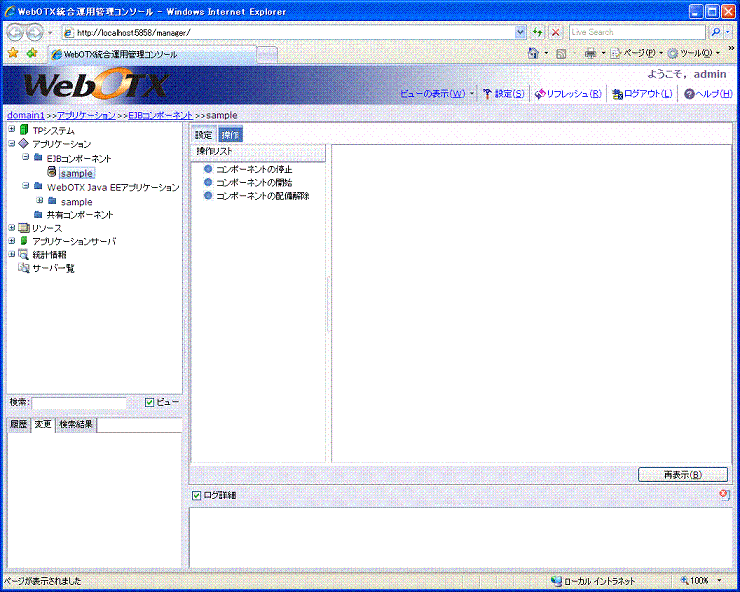Viewport: 740px width, 592px height.
Task: Click the TPシステム server icon in tree
Action: 23,131
